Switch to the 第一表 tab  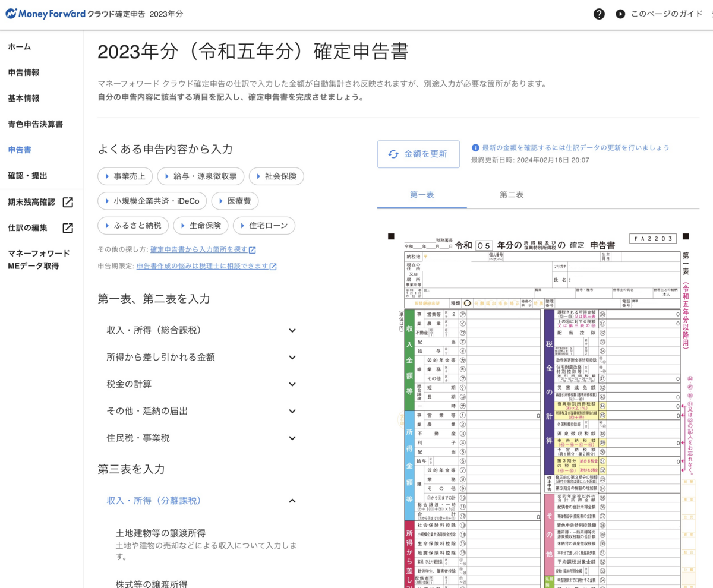pos(422,195)
